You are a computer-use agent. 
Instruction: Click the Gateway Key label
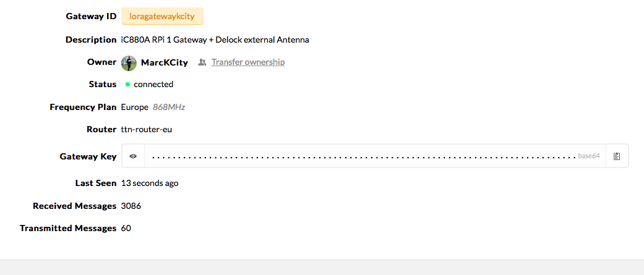(88, 156)
